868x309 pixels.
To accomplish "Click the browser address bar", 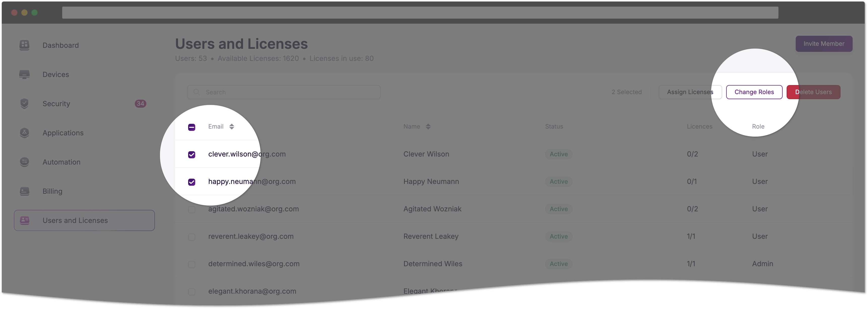I will tap(420, 12).
